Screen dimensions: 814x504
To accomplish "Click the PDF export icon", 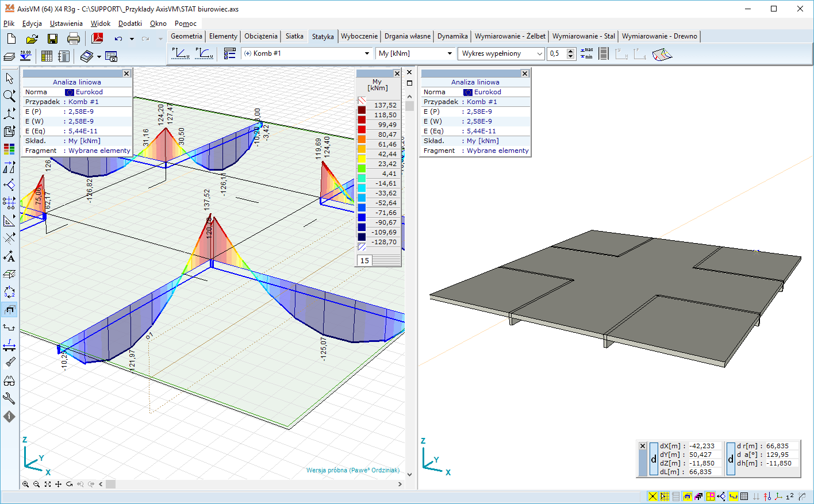I will tap(97, 39).
